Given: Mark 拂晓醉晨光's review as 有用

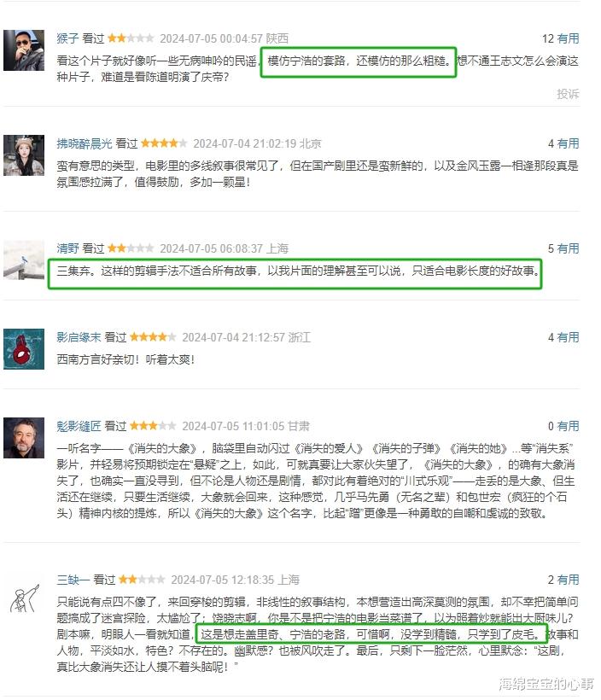Looking at the screenshot, I should click(x=568, y=143).
